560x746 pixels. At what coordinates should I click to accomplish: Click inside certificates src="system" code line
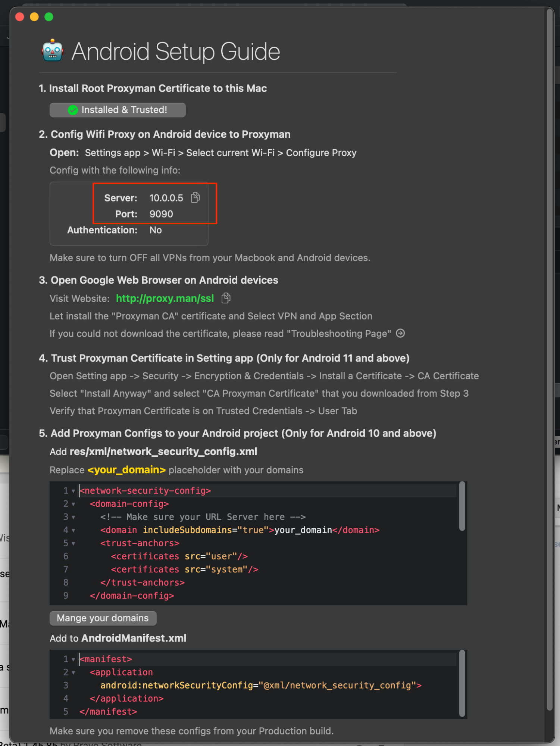185,569
